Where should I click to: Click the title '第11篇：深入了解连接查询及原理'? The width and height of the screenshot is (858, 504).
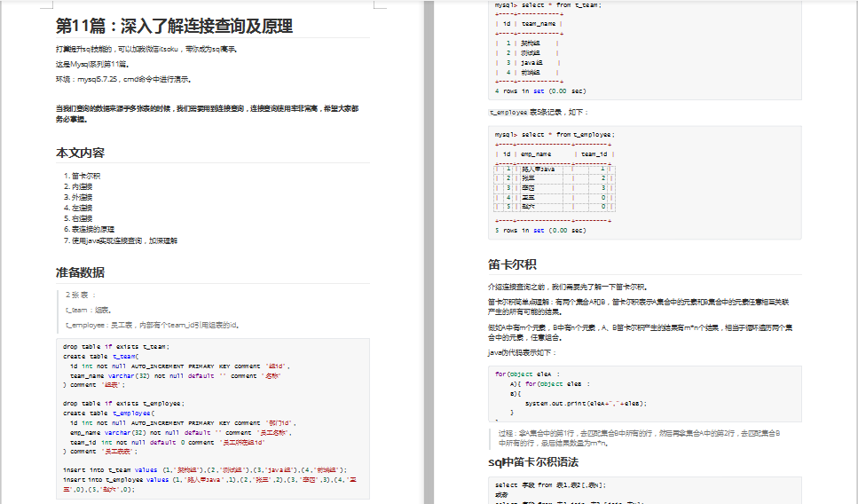click(x=174, y=26)
